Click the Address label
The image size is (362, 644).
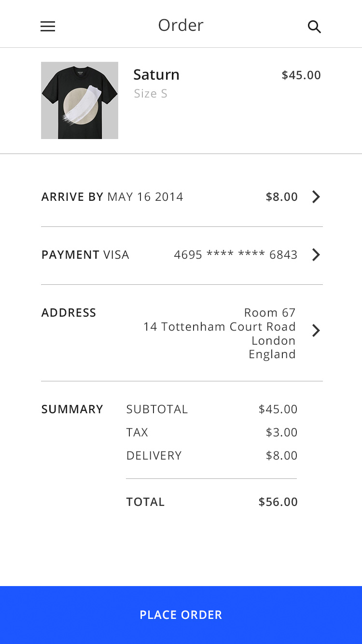point(69,313)
